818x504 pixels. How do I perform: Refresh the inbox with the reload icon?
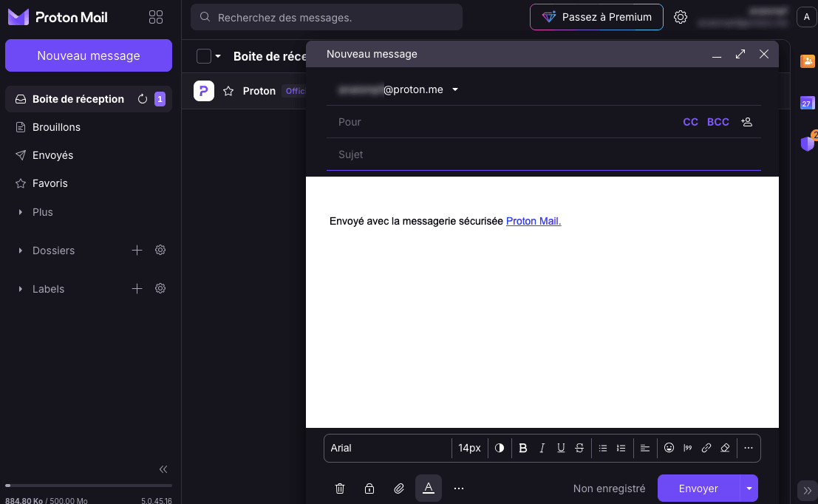[x=143, y=98]
